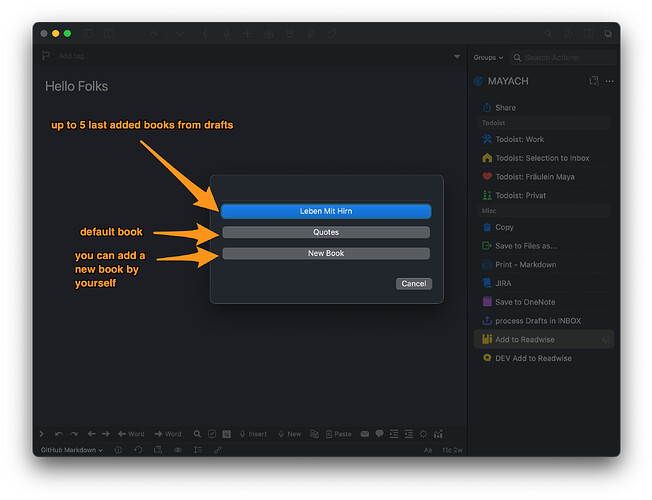This screenshot has width=652, height=500.
Task: Run the JIRA action
Action: (543, 283)
